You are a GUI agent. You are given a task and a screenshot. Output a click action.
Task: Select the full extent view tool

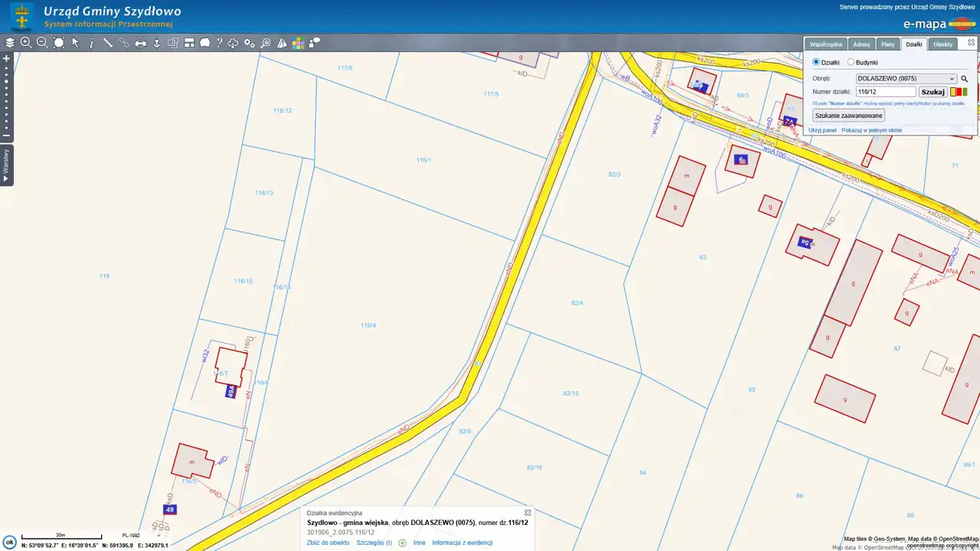point(59,43)
